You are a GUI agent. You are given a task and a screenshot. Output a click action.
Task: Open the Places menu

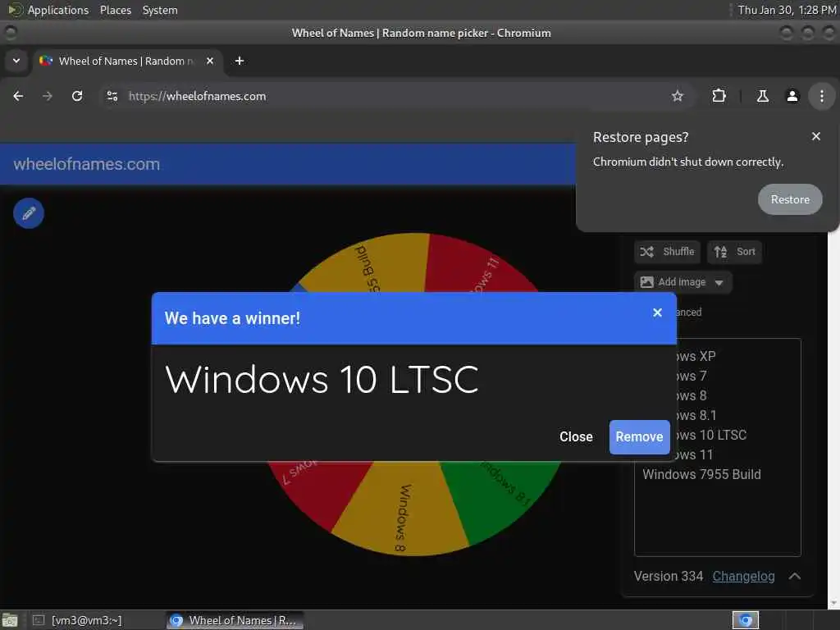tap(115, 10)
